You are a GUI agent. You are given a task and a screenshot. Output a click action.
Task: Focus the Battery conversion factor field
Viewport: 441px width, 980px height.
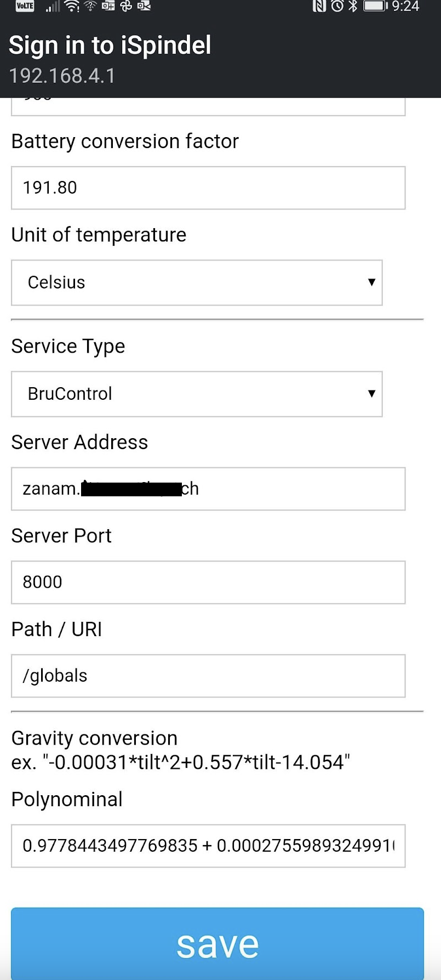coord(208,188)
